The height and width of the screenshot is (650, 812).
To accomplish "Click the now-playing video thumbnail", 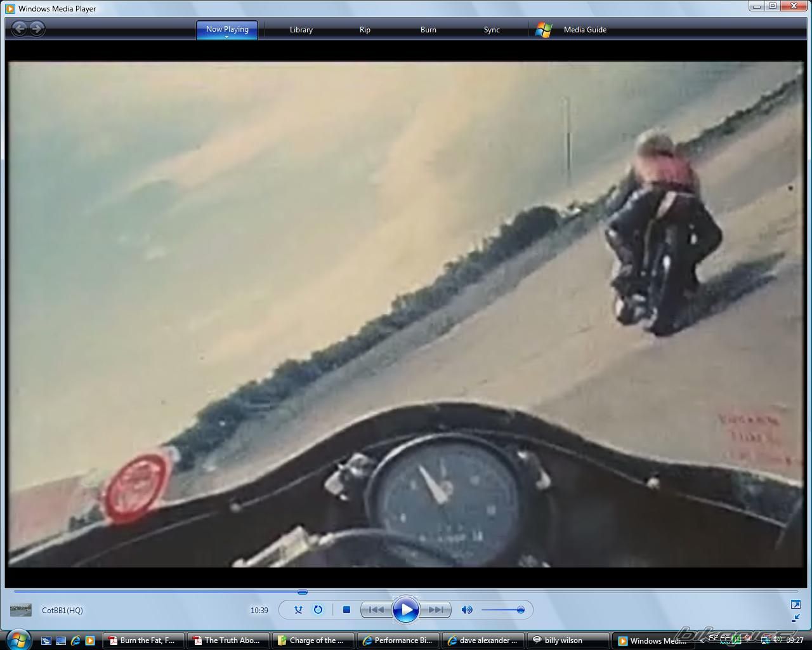I will click(21, 611).
